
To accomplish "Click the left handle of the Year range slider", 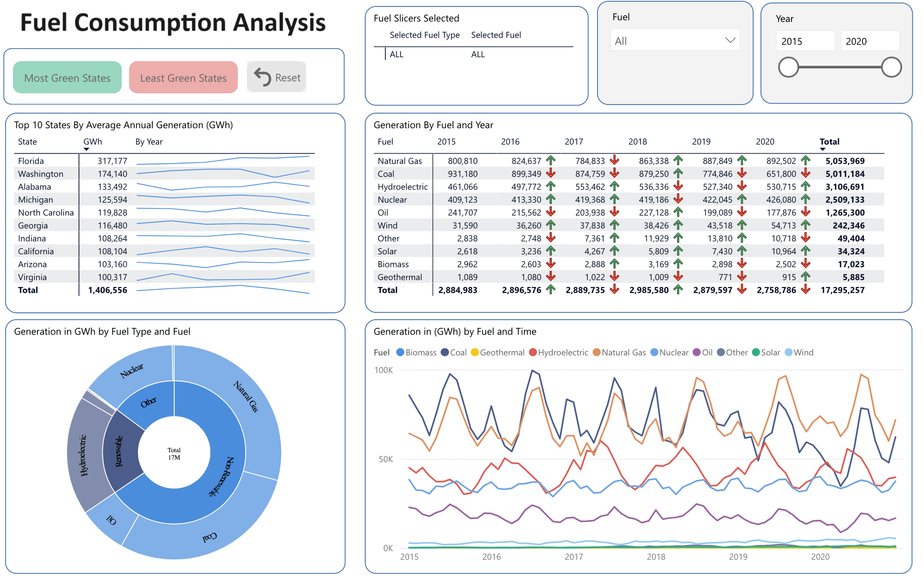I will pyautogui.click(x=789, y=67).
